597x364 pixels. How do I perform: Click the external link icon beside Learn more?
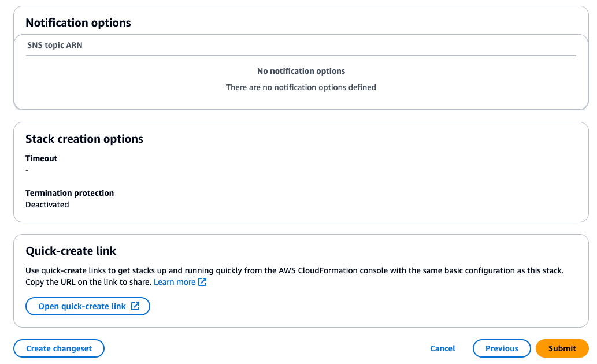point(201,282)
